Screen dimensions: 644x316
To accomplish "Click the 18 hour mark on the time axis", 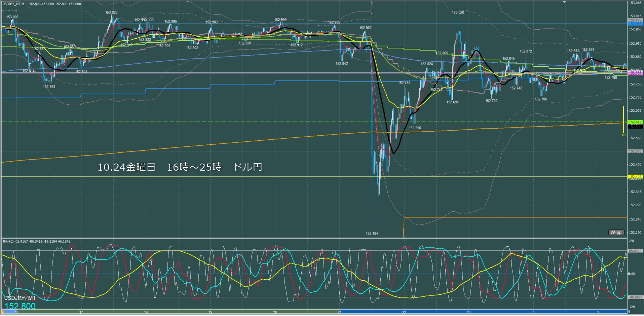I will coord(146,312).
